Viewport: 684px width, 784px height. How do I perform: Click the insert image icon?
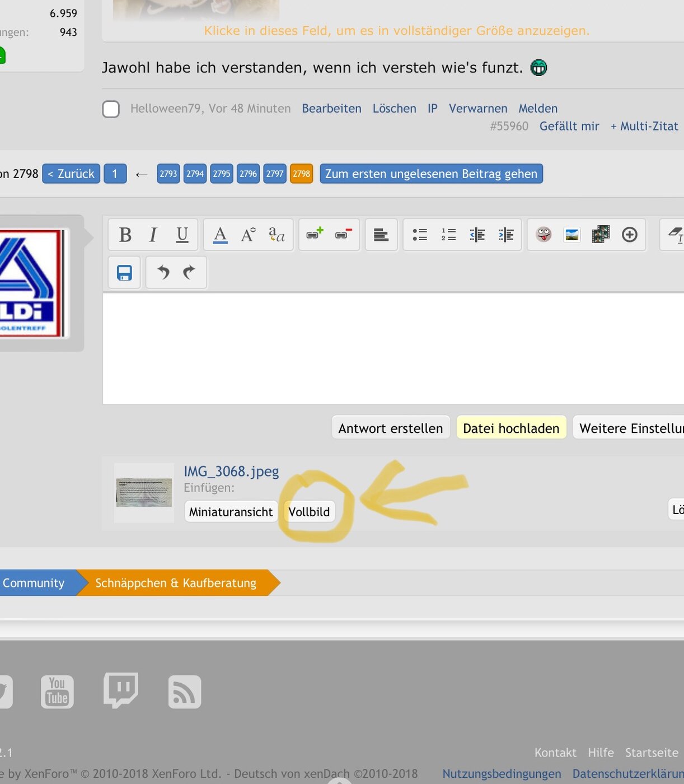[572, 235]
